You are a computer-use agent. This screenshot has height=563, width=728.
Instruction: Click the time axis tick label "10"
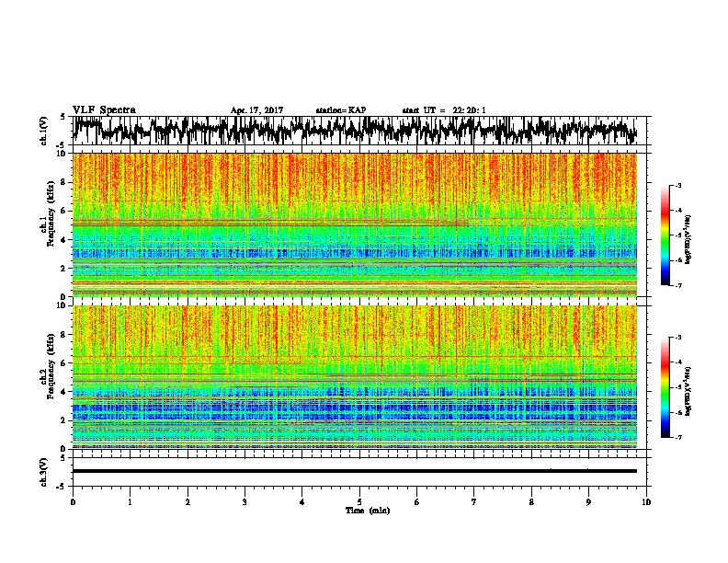[646, 502]
